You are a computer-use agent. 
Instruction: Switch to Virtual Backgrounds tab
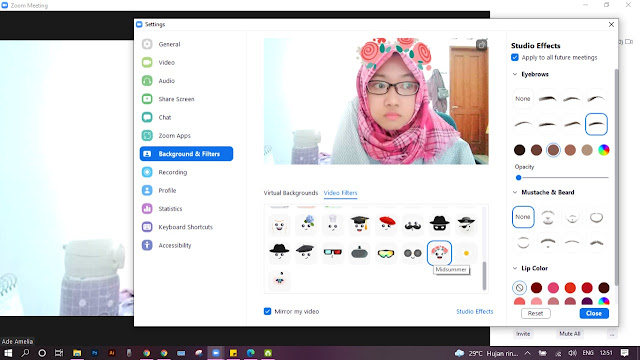[x=291, y=193]
